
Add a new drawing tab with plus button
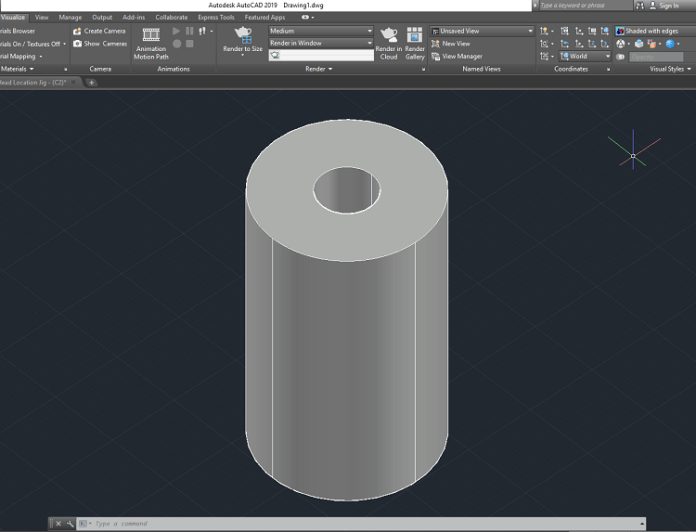pyautogui.click(x=92, y=82)
